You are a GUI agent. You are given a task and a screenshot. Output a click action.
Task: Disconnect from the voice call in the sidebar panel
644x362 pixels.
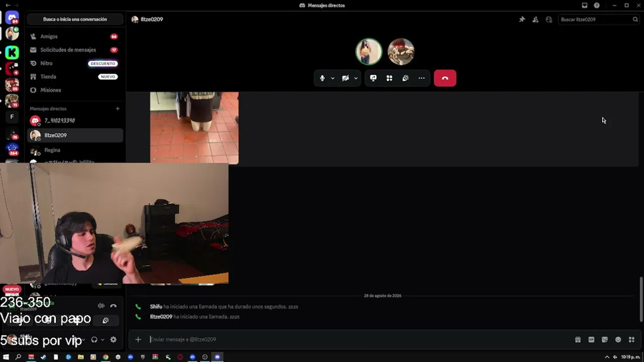(113, 306)
